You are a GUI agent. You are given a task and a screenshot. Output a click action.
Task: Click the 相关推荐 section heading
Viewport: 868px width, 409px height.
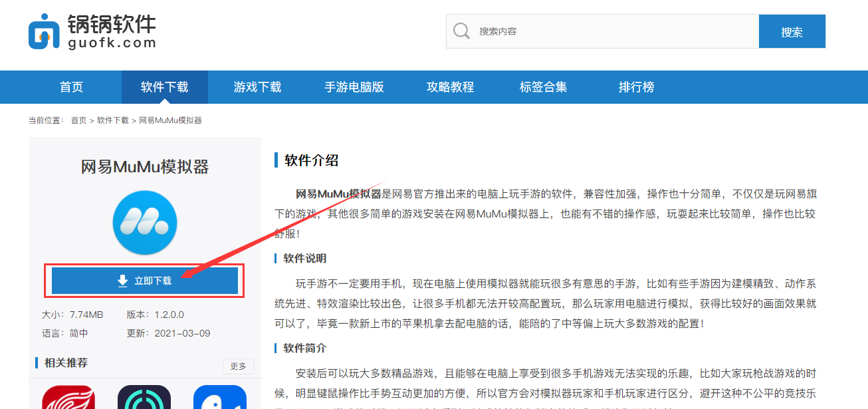66,363
